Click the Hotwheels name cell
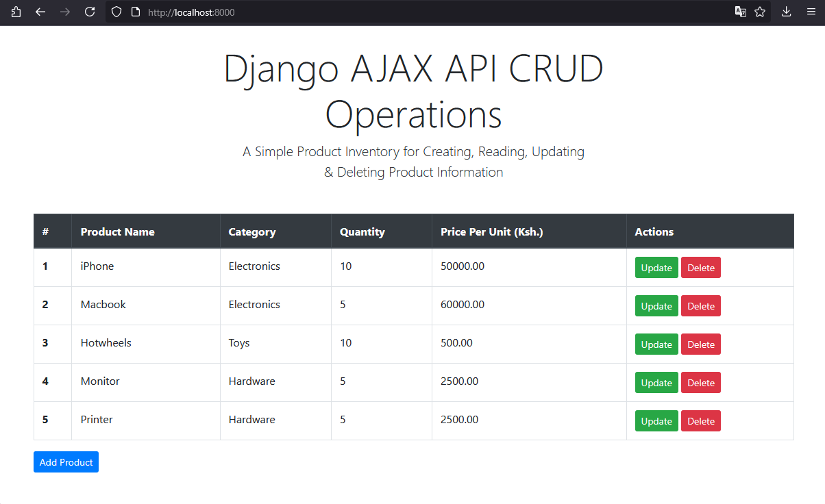This screenshot has height=504, width=825. coord(146,344)
